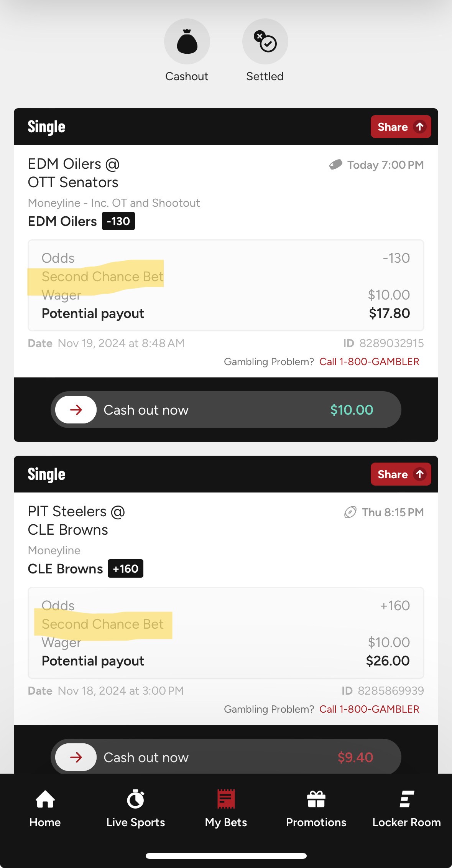Tap bet ID 8289032915
The width and height of the screenshot is (452, 868).
coord(391,343)
